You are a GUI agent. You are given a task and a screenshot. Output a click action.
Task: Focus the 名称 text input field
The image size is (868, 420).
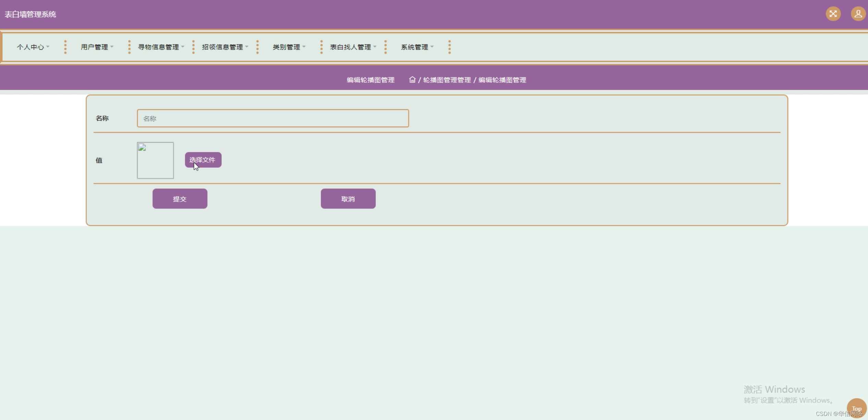click(273, 118)
